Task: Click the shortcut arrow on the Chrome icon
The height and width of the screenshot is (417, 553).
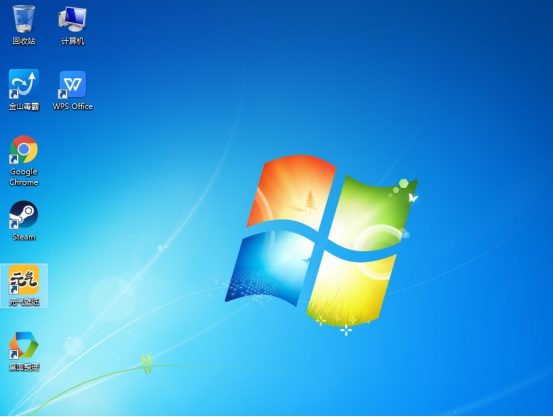Action: 14,159
